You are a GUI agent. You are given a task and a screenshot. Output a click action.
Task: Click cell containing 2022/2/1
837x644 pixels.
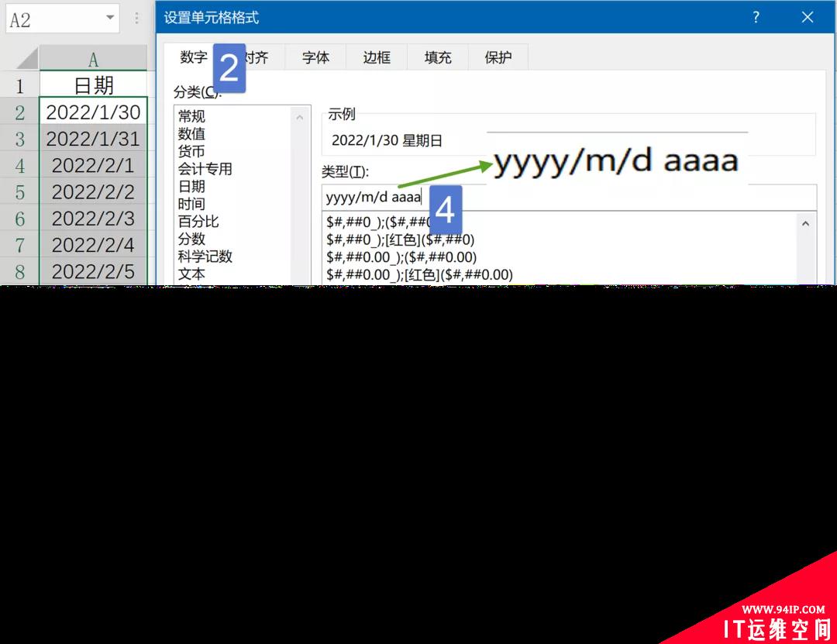93,165
